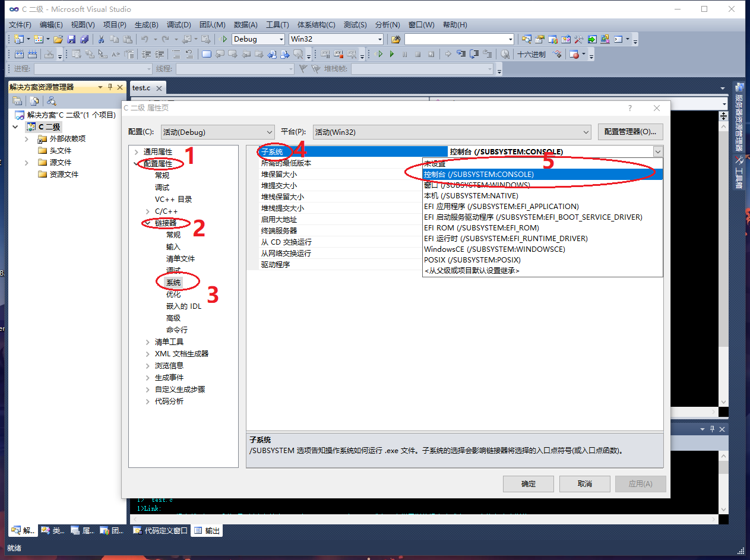750x560 pixels.
Task: Expand the C/C++ tree node
Action: (x=148, y=211)
